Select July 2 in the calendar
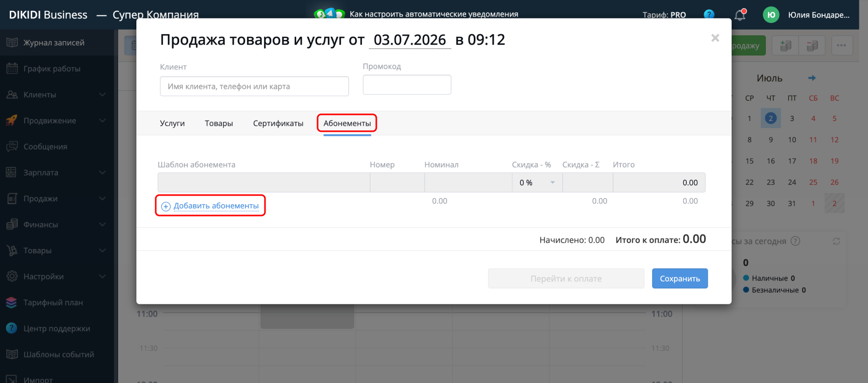 point(770,118)
